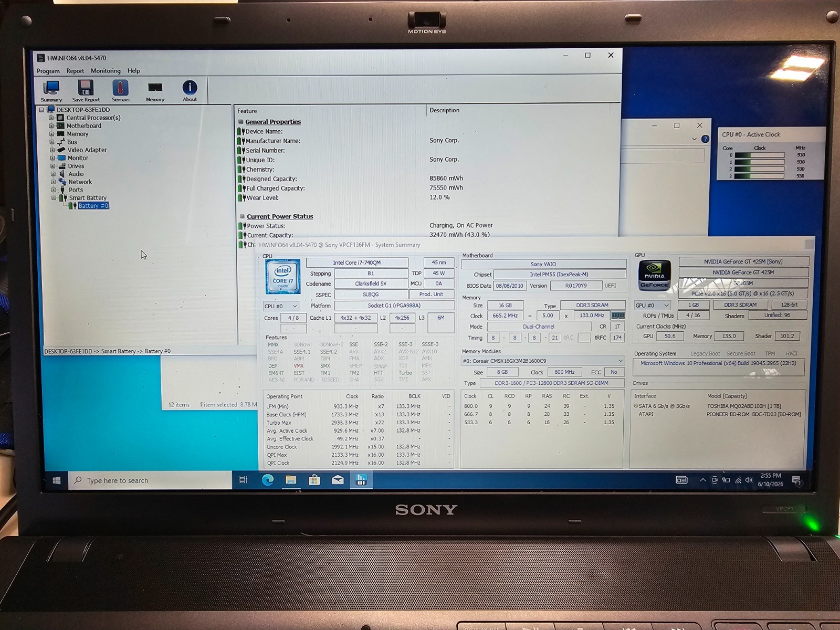Select the Battery #0 tree item
The width and height of the screenshot is (840, 630).
point(93,206)
